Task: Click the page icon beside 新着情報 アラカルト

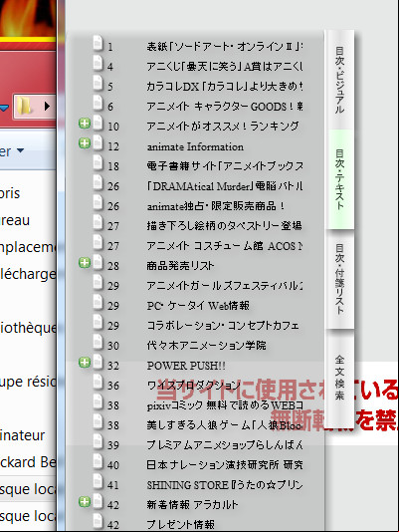Action: click(x=98, y=501)
